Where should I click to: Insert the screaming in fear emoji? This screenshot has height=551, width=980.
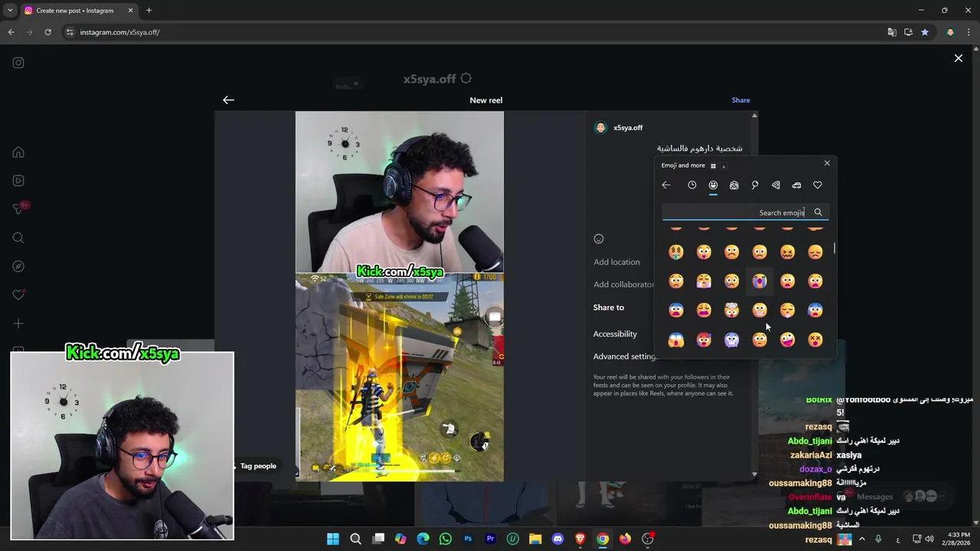click(x=676, y=340)
